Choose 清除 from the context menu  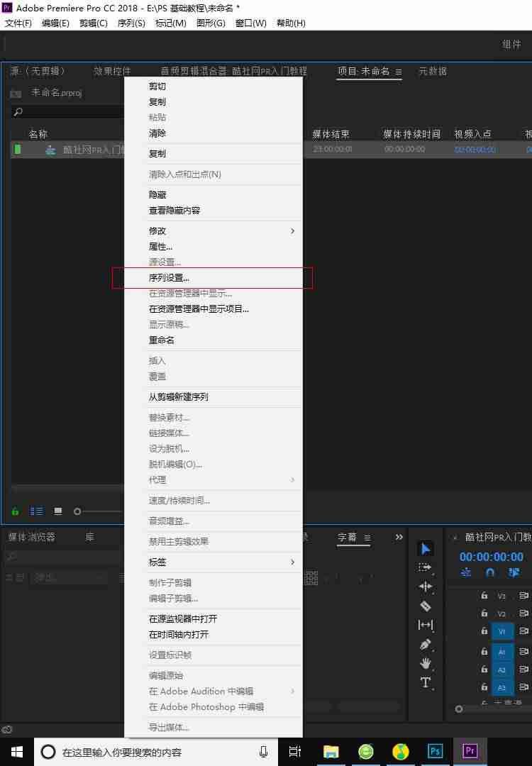214,133
